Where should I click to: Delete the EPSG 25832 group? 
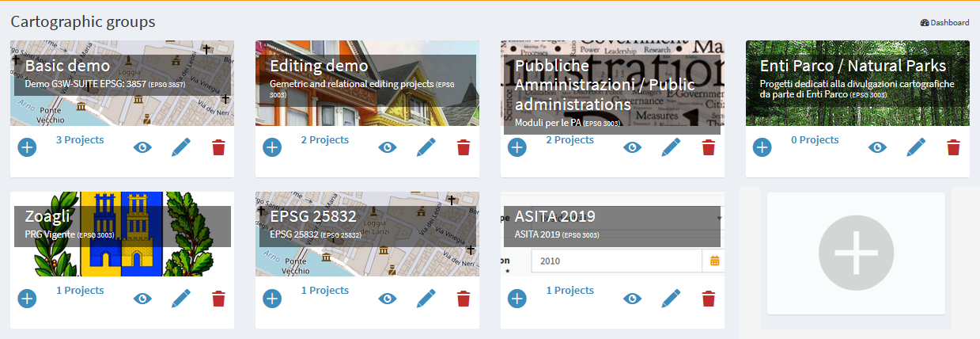[x=464, y=298]
